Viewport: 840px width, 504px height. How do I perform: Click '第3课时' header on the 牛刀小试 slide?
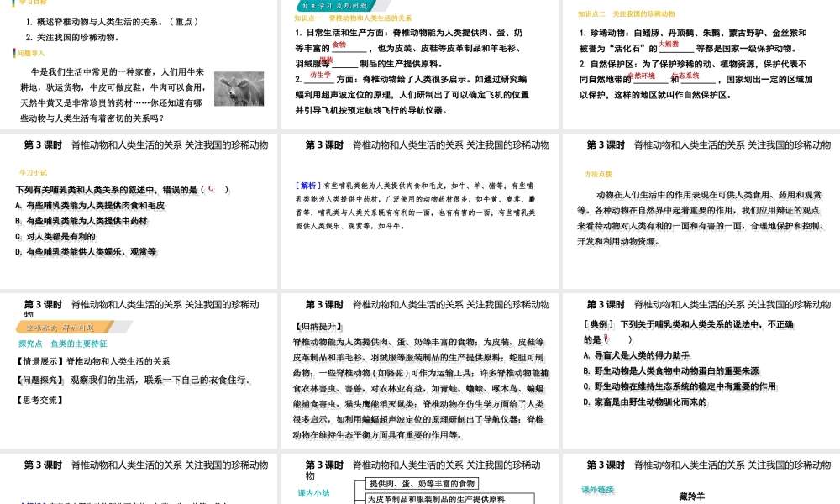click(43, 144)
